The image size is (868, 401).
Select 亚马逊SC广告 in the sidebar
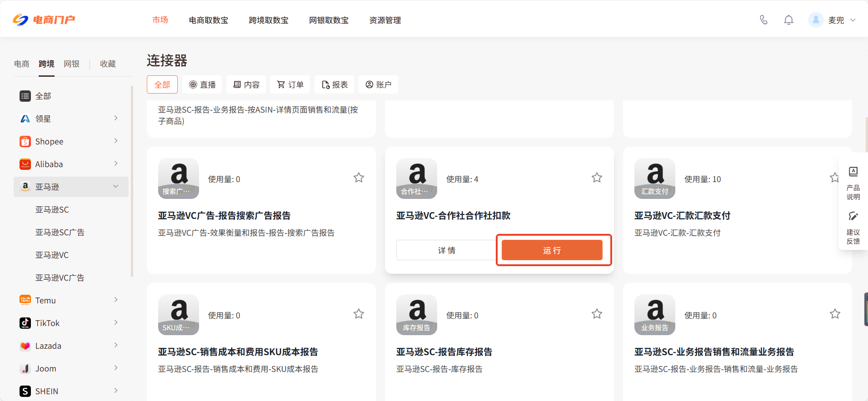[x=60, y=232]
